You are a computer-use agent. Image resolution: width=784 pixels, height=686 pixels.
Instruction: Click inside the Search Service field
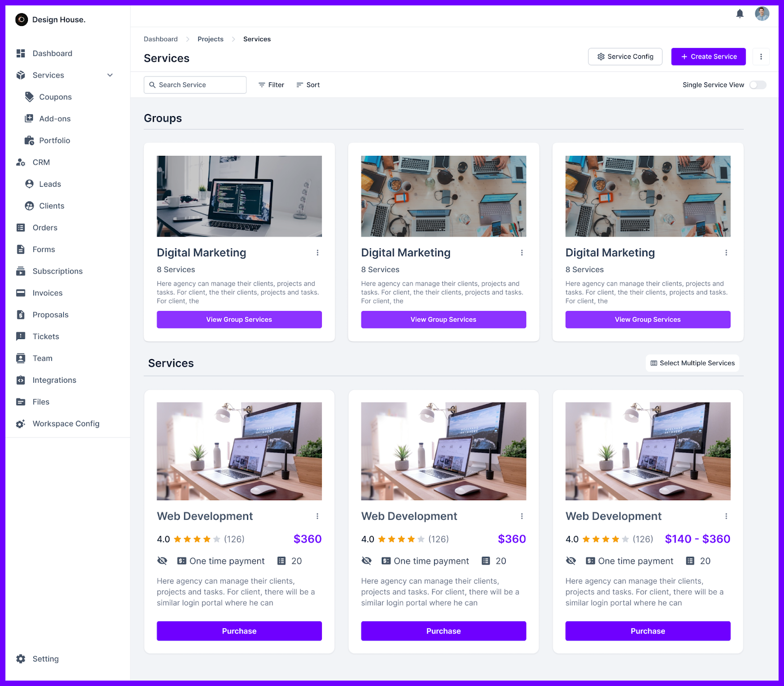click(195, 85)
